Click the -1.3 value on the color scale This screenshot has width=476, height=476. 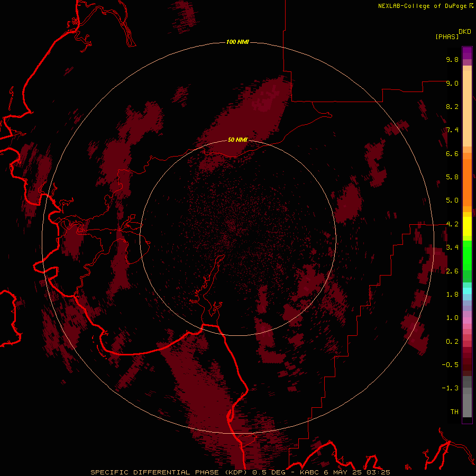tap(450, 388)
